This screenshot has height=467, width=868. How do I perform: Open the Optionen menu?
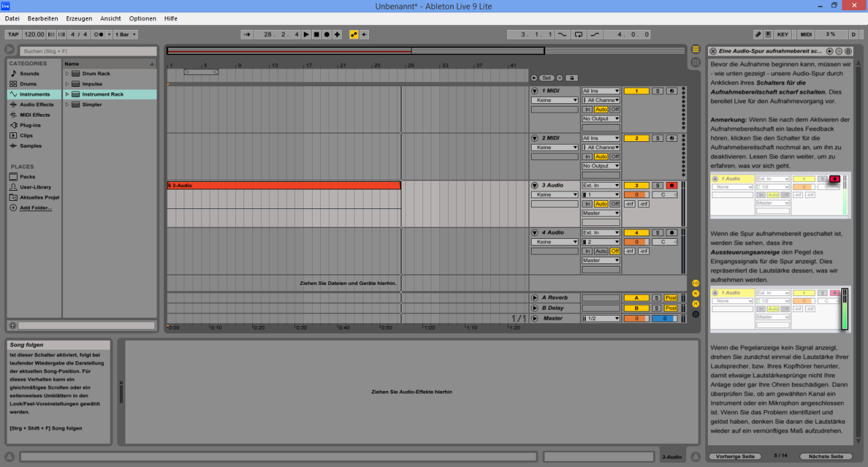[142, 18]
